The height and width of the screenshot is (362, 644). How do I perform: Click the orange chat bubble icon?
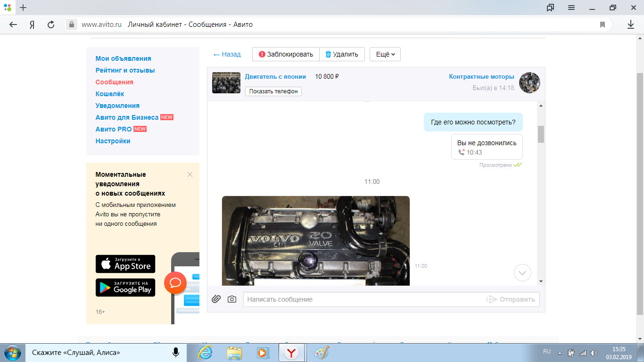175,283
